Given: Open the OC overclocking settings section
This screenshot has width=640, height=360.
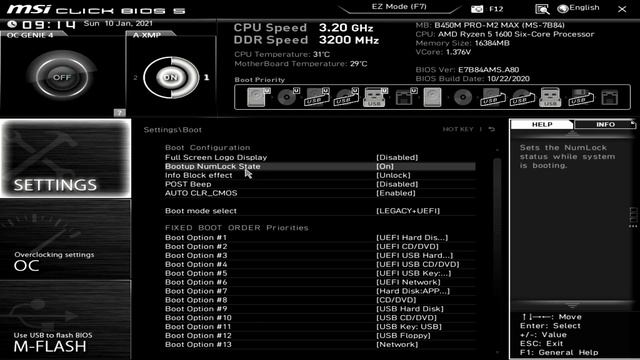Looking at the screenshot, I should tap(66, 239).
